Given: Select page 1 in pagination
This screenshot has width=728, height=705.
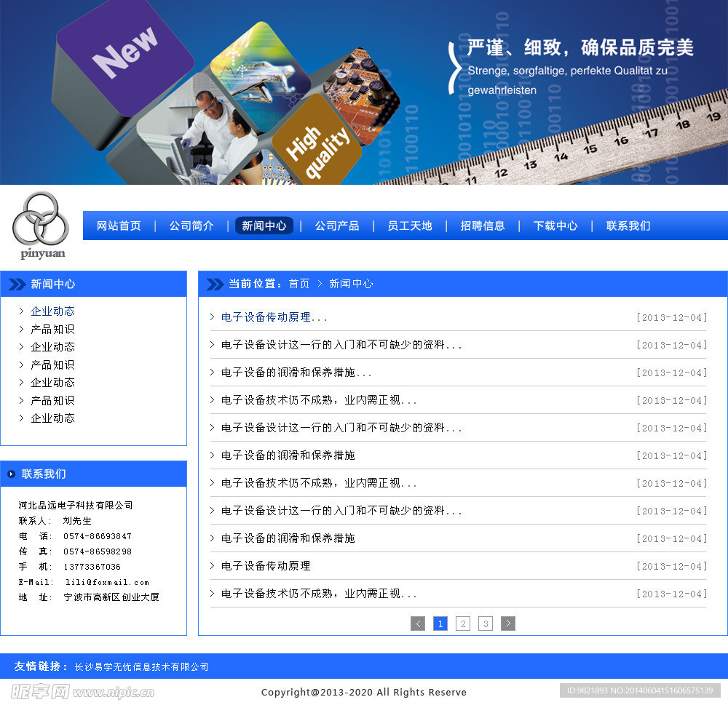Looking at the screenshot, I should pos(440,624).
